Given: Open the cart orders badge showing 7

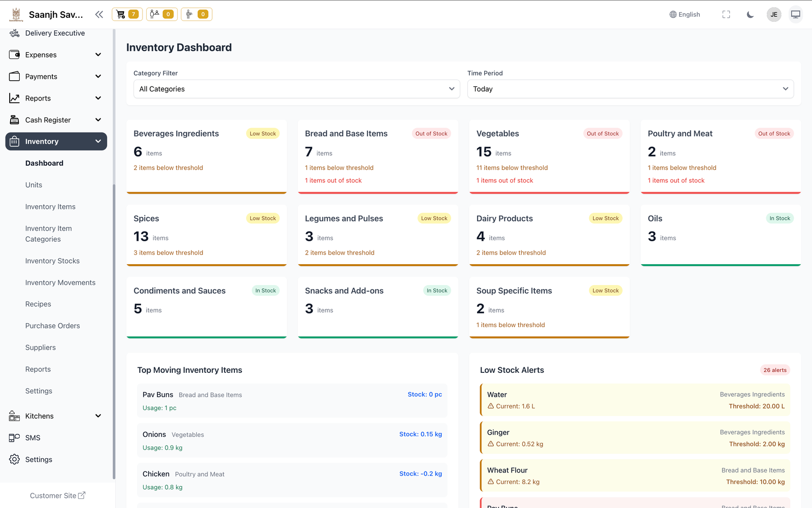Looking at the screenshot, I should pyautogui.click(x=127, y=14).
